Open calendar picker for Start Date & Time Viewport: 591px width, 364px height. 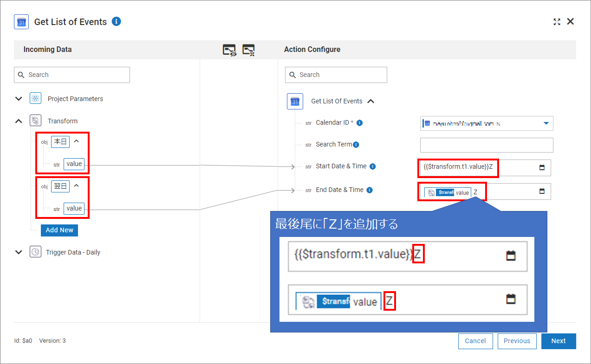tap(542, 167)
